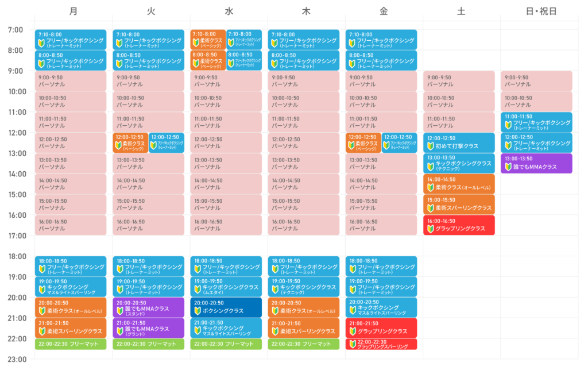Viewport: 588px width, 370px height.
Task: Open Tuesday 21:00 誰でもMMAクラス グランド block
Action: click(148, 328)
